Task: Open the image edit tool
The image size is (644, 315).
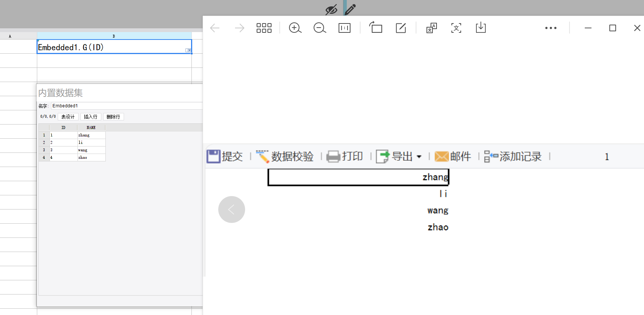Action: [x=401, y=28]
